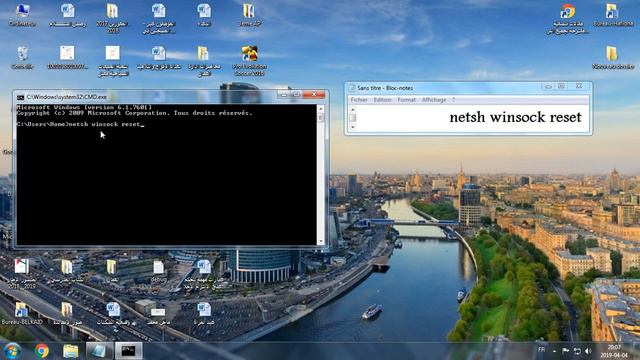This screenshot has height=360, width=640.
Task: Open the Bureau-BELKAID desktop shortcut
Action: pos(22,313)
